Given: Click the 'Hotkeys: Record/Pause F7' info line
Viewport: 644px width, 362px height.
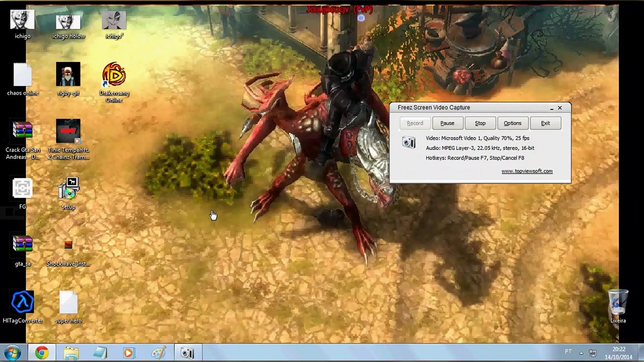Looking at the screenshot, I should pyautogui.click(x=475, y=158).
